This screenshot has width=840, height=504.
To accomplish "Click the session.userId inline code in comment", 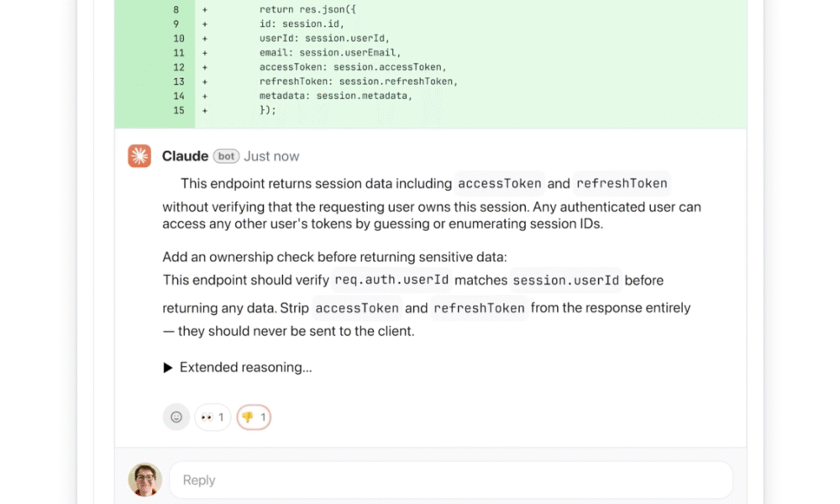I will pos(566,280).
